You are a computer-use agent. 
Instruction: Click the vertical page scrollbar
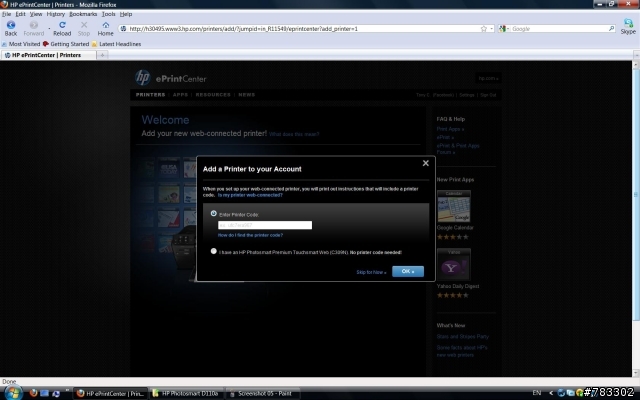636,196
